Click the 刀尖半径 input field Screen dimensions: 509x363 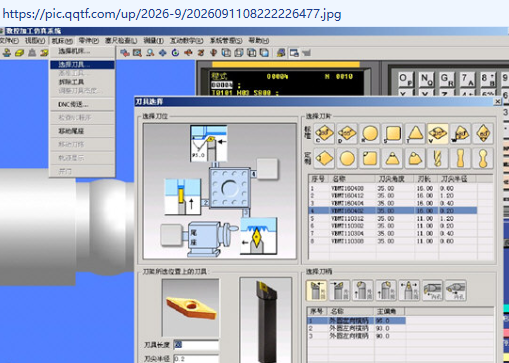(196, 359)
